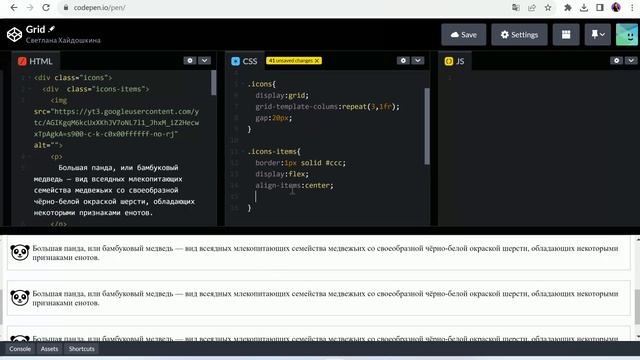The image size is (640, 360).
Task: Toggle browser side panel icon
Action: pyautogui.click(x=600, y=7)
